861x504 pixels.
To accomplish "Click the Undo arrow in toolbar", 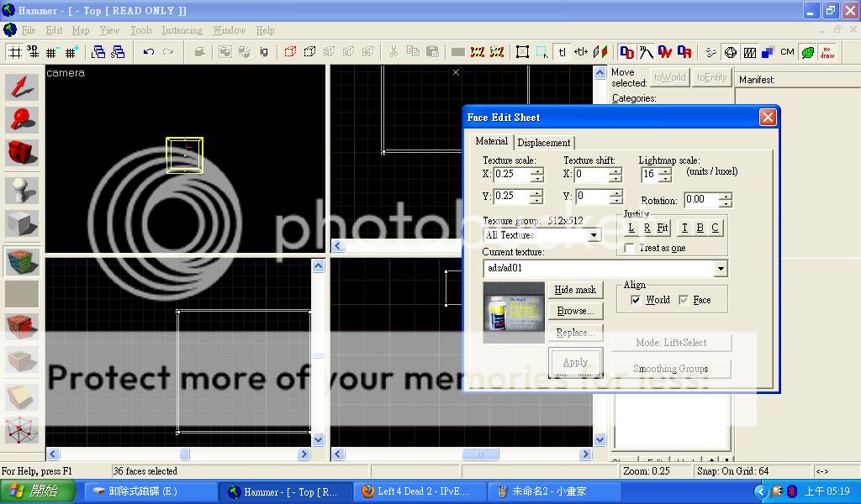I will click(x=149, y=52).
